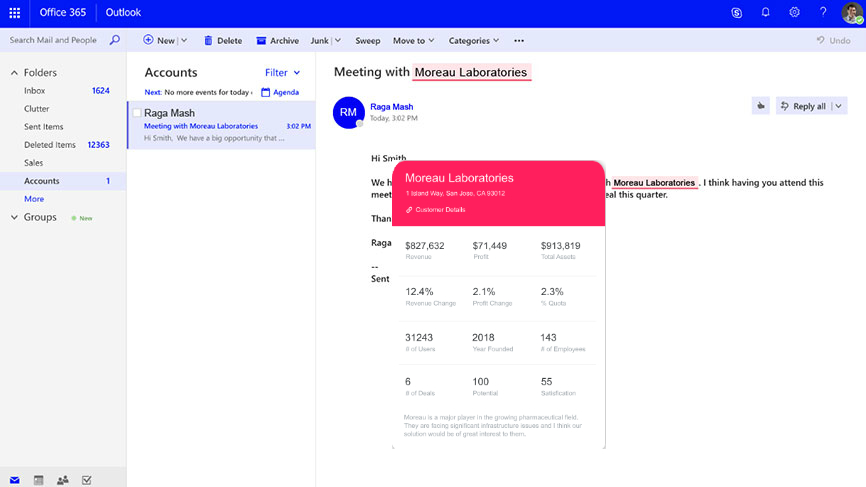
Task: Click Moreau Laboratories in the email body
Action: click(654, 183)
